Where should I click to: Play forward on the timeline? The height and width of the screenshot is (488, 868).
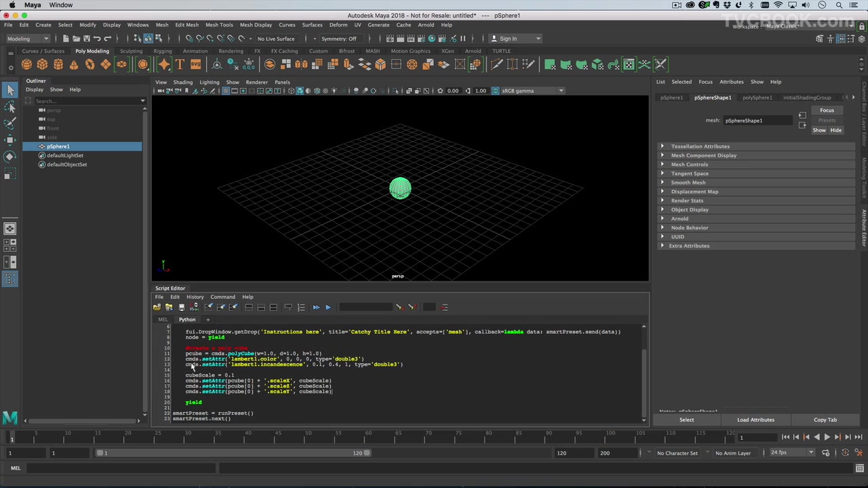[x=827, y=437]
